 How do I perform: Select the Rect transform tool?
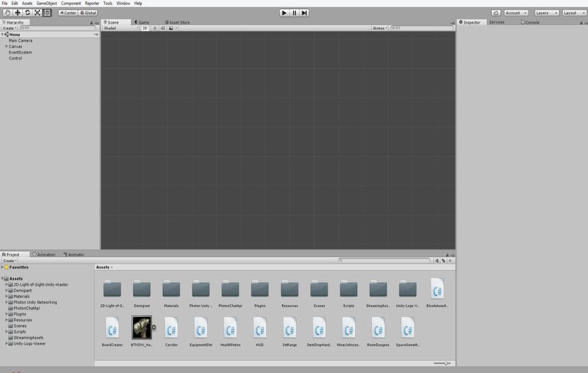(47, 13)
